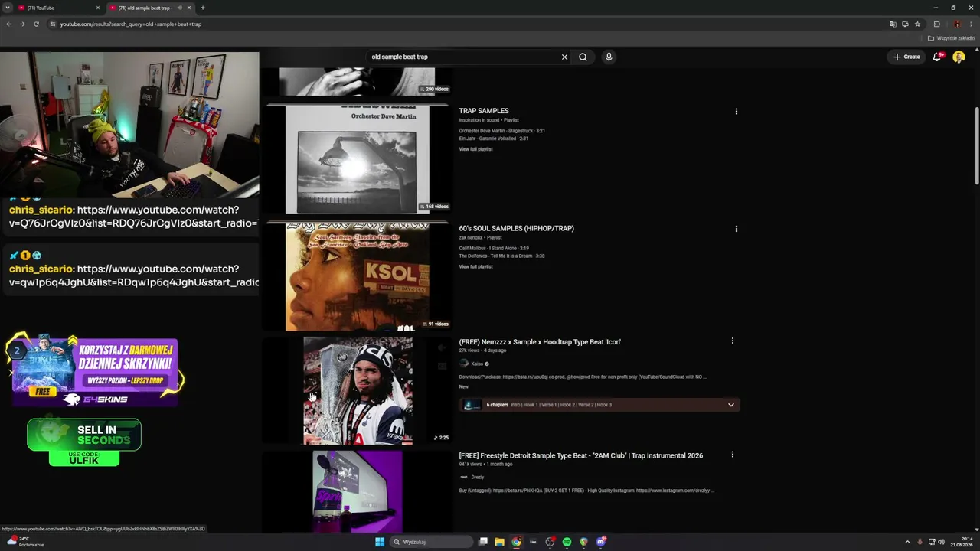Open more actions for TRAP SAMPLES playlist

737,111
